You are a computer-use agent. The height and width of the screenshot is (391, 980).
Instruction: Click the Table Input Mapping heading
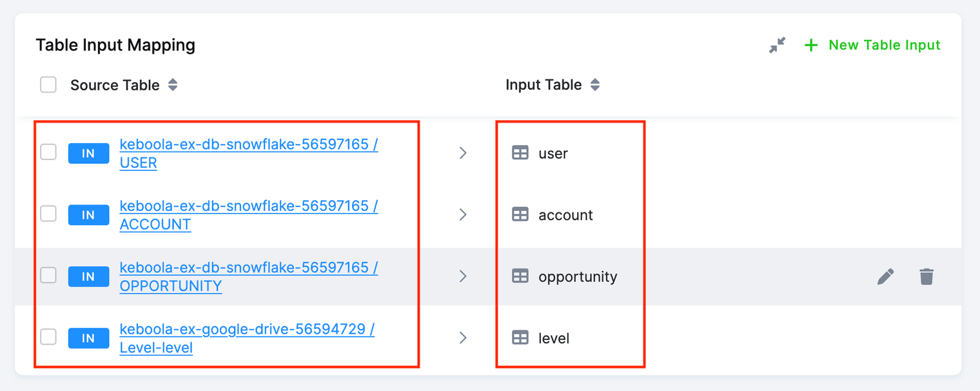115,45
